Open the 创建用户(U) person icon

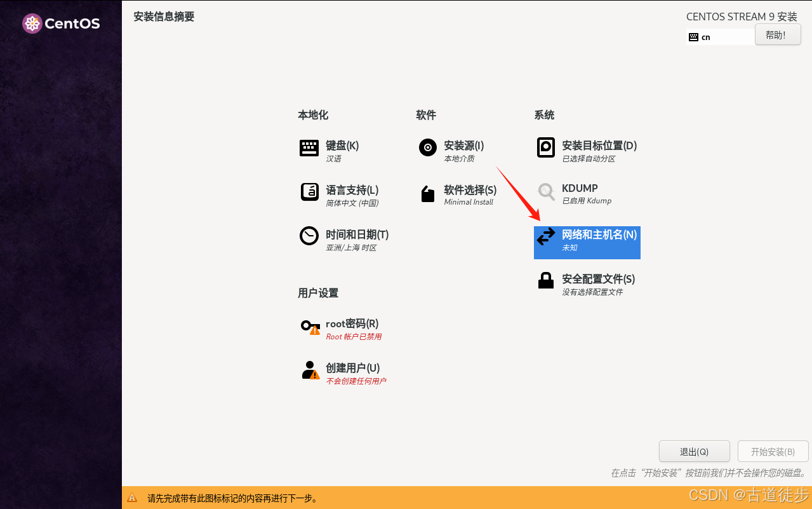[310, 370]
